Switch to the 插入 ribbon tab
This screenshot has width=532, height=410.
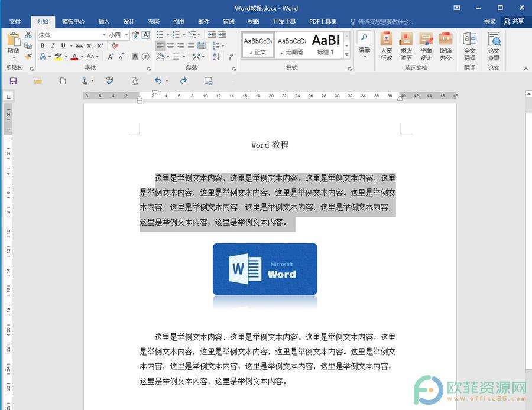point(104,21)
